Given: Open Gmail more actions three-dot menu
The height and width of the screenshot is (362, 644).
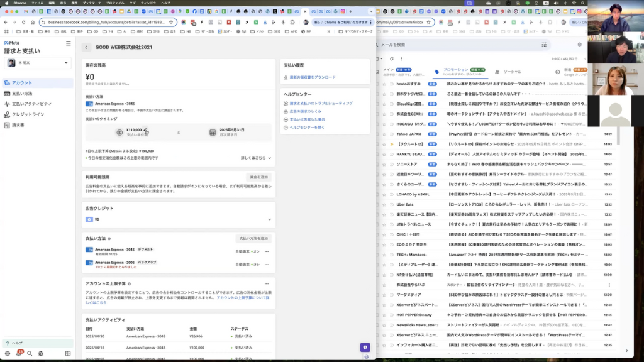Looking at the screenshot, I should [x=402, y=58].
